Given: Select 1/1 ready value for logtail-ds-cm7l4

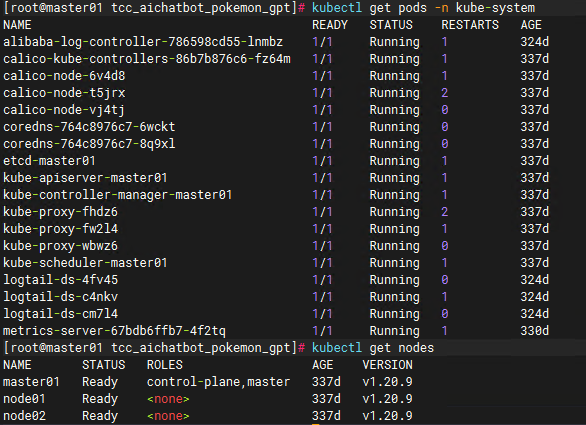Looking at the screenshot, I should (323, 314).
